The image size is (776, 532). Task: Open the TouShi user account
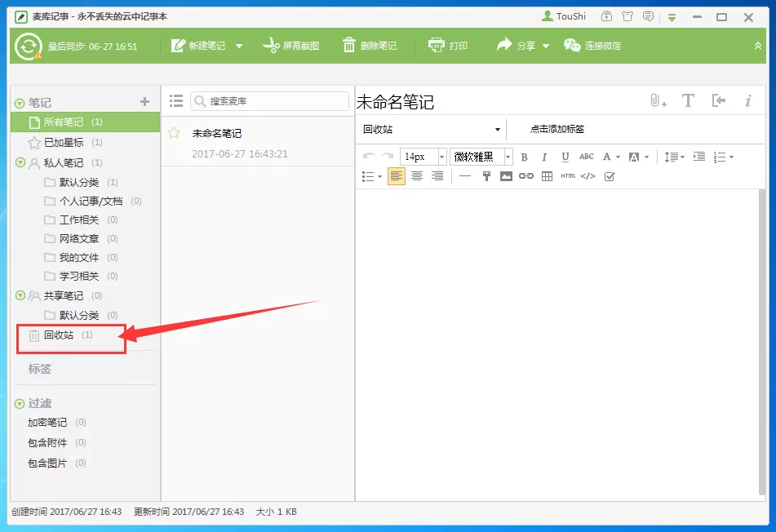pos(564,16)
